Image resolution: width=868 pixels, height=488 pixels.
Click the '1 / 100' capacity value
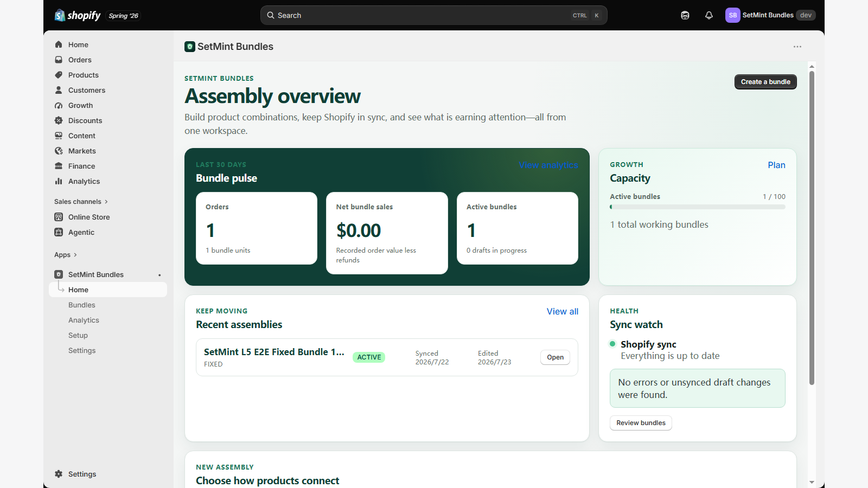[x=774, y=196]
